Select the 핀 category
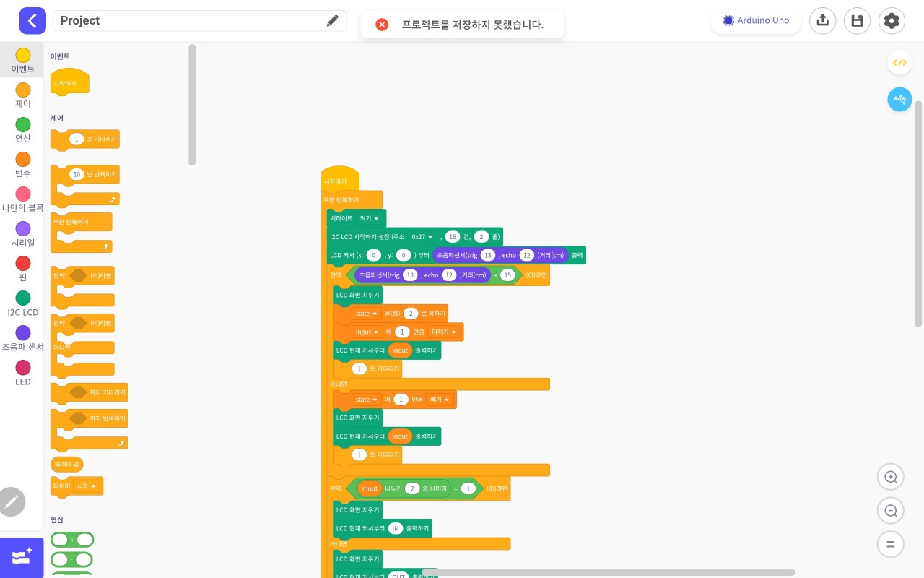The width and height of the screenshot is (924, 578). pyautogui.click(x=22, y=269)
